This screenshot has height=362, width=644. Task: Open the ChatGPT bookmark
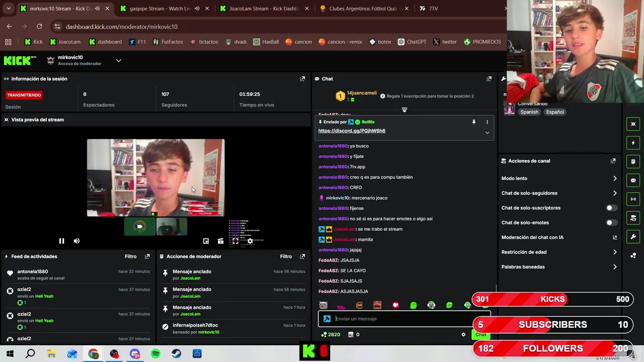412,42
